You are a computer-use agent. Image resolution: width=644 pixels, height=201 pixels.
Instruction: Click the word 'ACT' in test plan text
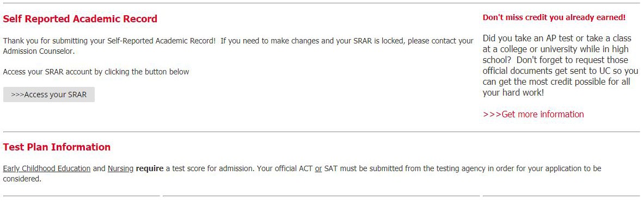pos(305,168)
